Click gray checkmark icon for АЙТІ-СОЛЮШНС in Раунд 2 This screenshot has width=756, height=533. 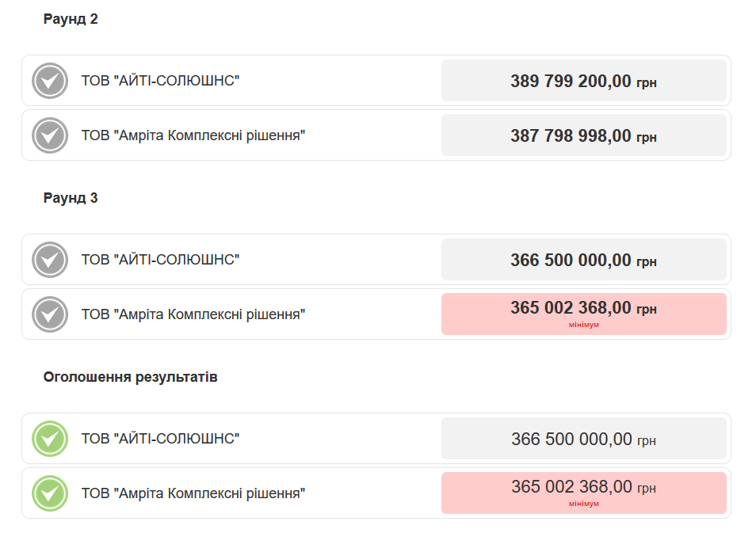tap(50, 81)
